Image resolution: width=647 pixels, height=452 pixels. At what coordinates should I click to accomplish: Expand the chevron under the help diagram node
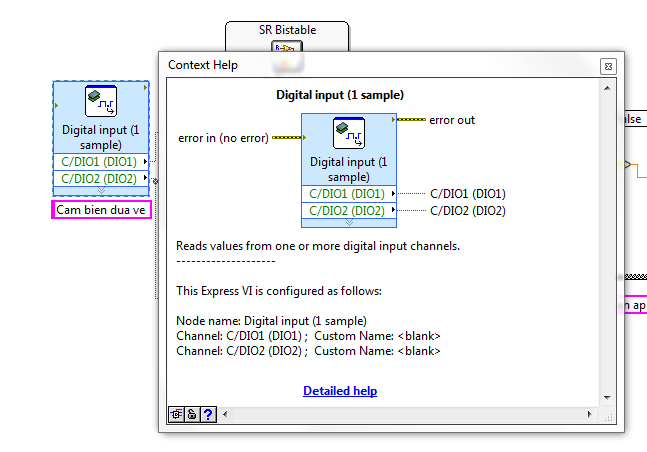tap(349, 222)
